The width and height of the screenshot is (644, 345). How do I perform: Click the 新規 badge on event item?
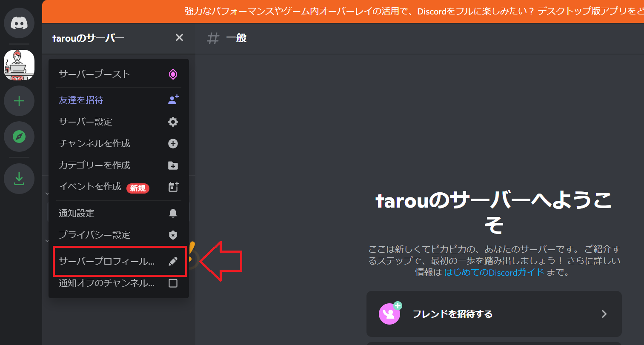(x=138, y=188)
